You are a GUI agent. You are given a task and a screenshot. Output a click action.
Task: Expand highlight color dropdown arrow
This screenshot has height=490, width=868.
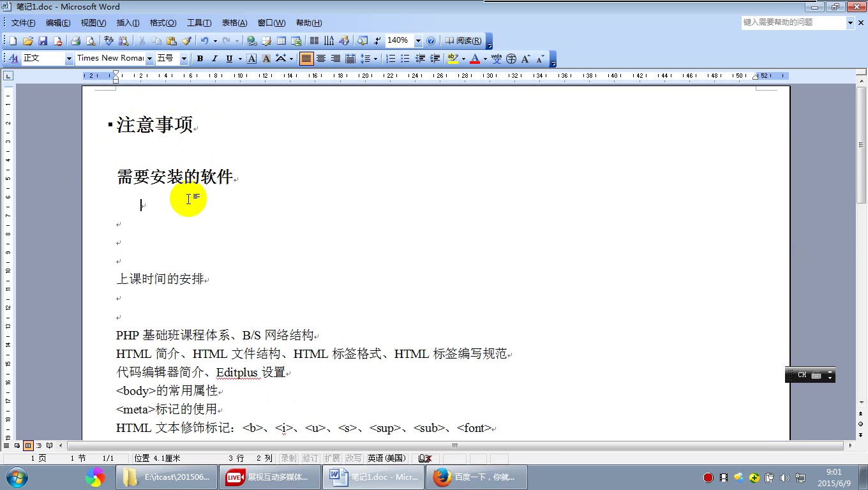[463, 59]
